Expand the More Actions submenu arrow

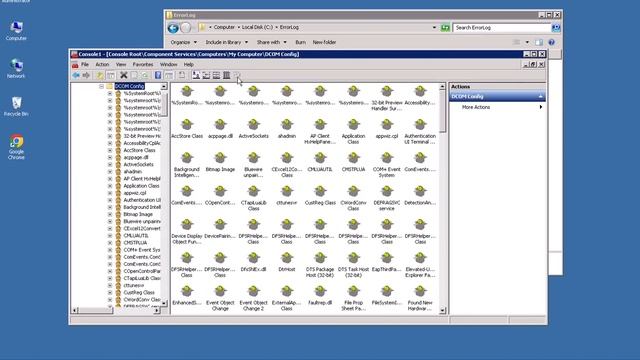pyautogui.click(x=541, y=107)
